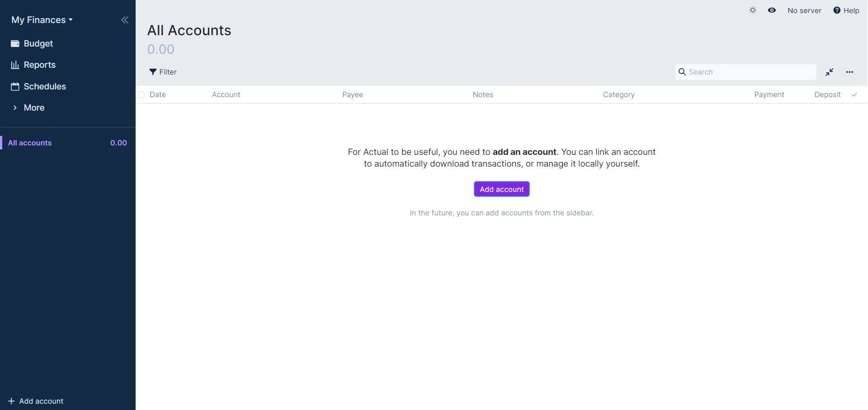Select All accounts in the sidebar
868x410 pixels.
coord(30,143)
